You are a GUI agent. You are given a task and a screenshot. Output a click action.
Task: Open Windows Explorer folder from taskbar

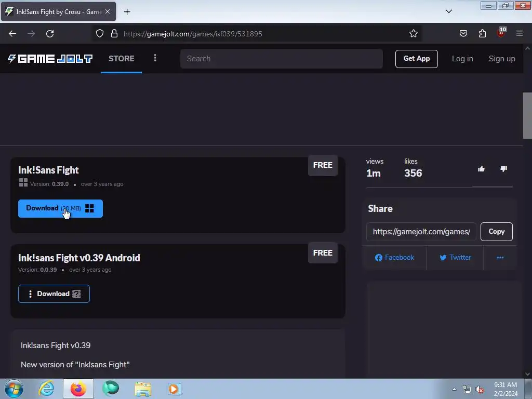coord(143,389)
